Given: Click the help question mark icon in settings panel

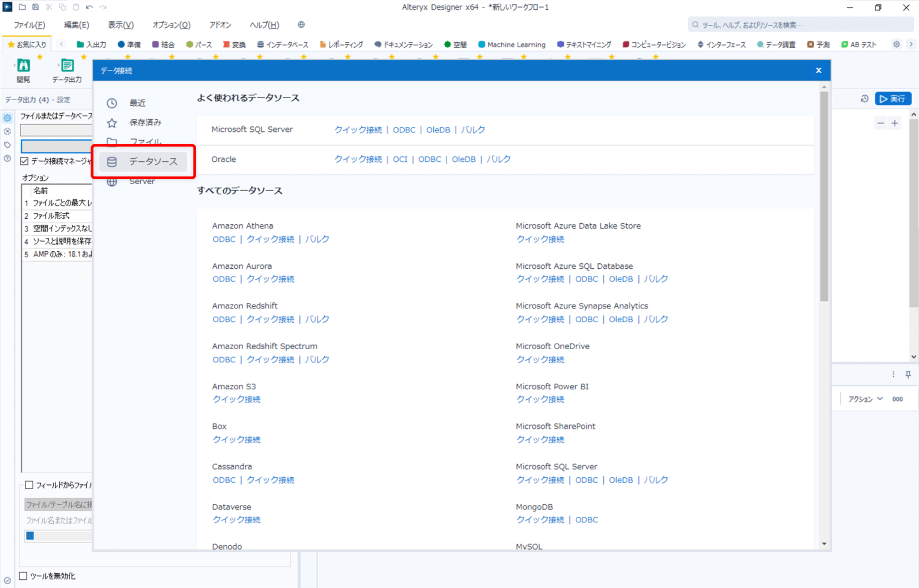Looking at the screenshot, I should tap(7, 158).
